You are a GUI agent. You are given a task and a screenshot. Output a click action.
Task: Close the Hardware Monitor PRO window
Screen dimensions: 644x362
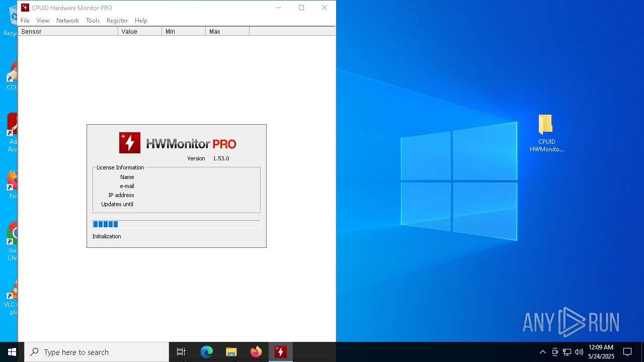[x=325, y=8]
